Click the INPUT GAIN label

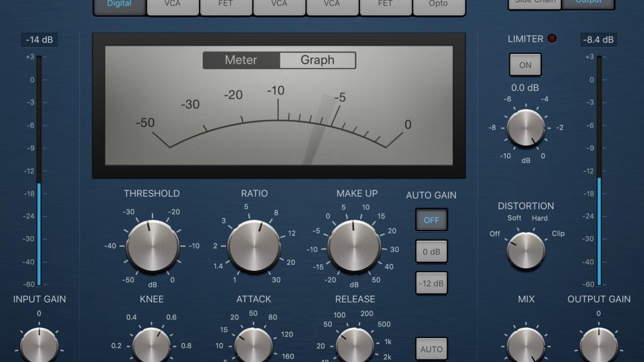click(39, 299)
